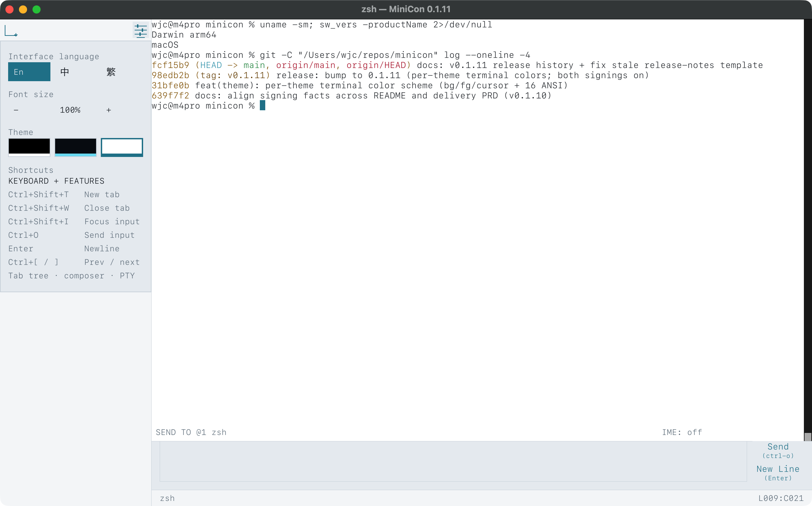812x506 pixels.
Task: Select English interface language
Action: 29,72
